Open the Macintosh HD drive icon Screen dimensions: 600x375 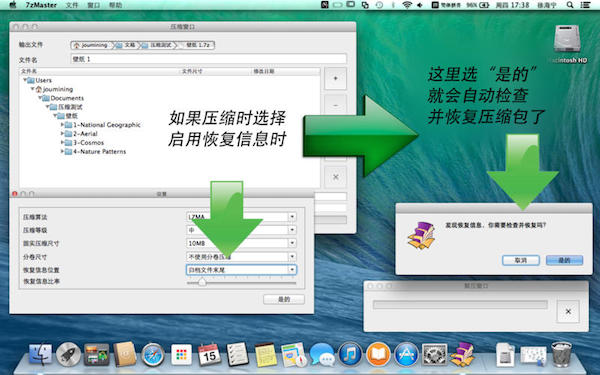[568, 40]
